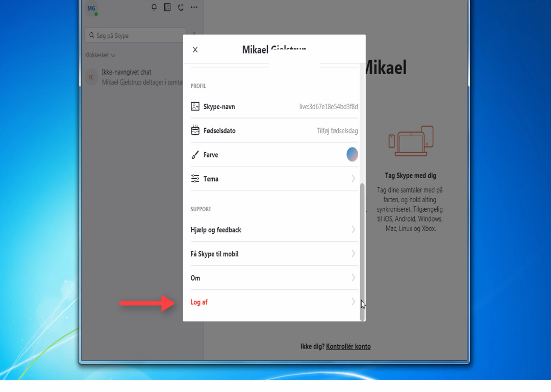Screen dimensions: 551x392
Task: Click the live:3d67e18e54bd3f8d Skype name
Action: (329, 107)
